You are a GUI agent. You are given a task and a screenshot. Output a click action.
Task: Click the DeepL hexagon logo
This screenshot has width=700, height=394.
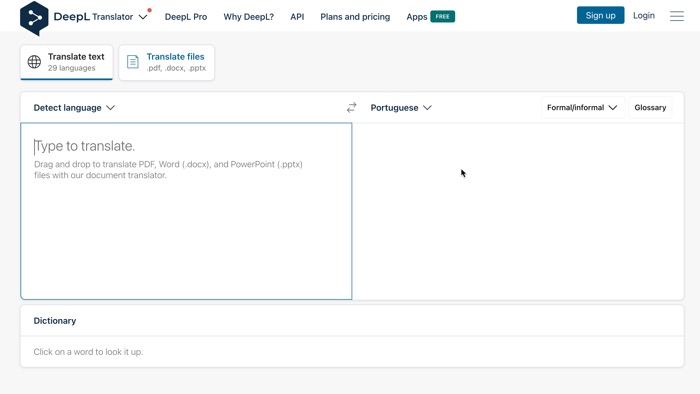[34, 18]
